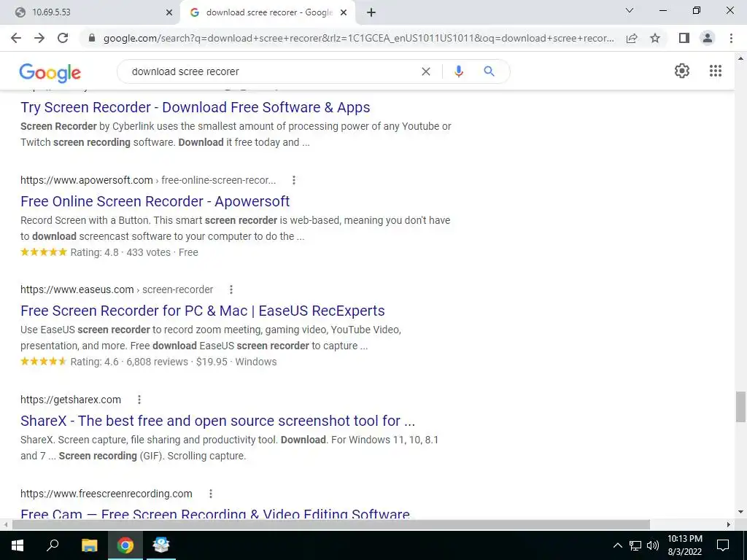This screenshot has height=560, width=747.
Task: Bookmark this tab with star icon
Action: point(655,38)
